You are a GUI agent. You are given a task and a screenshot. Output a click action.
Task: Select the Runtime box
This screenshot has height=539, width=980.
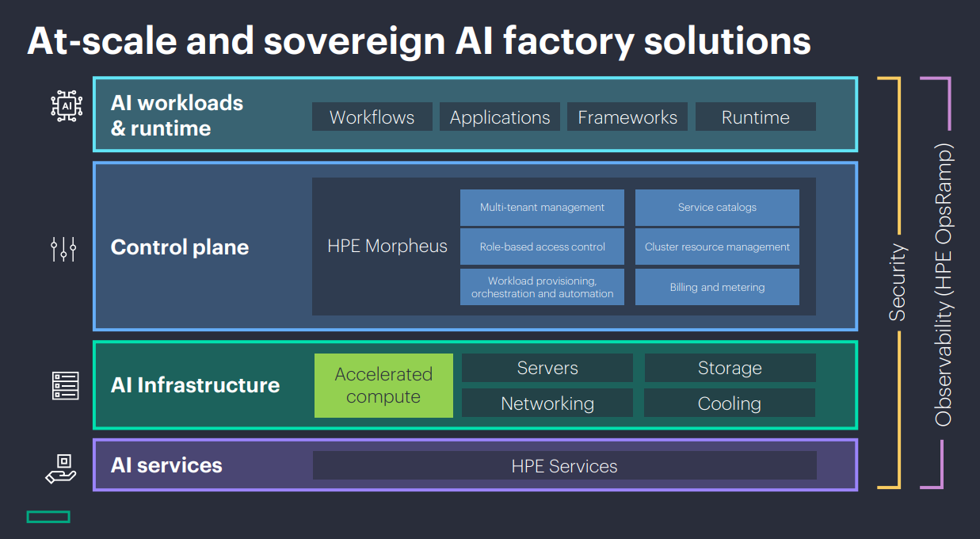(x=756, y=117)
